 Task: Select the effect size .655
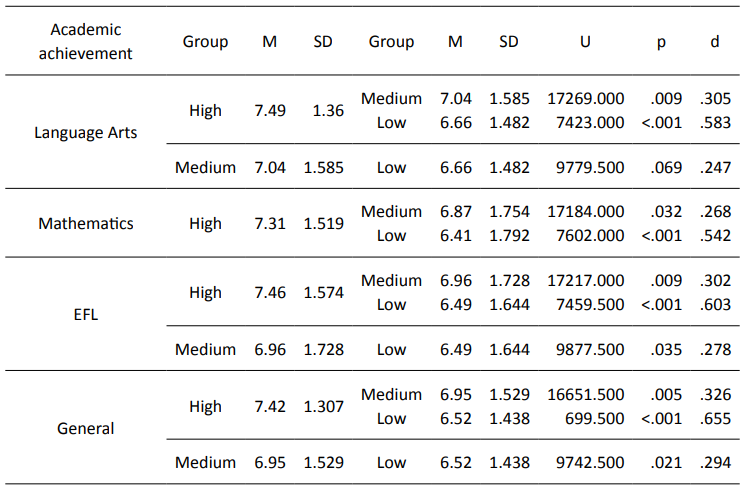point(717,418)
